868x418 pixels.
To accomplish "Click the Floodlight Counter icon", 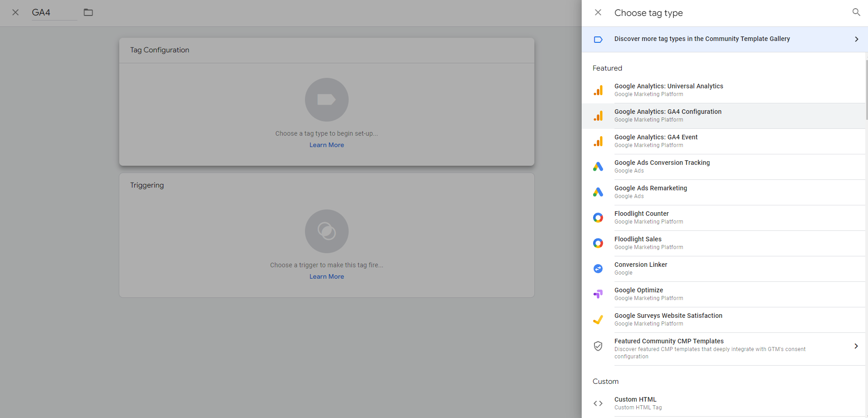I will pyautogui.click(x=598, y=217).
